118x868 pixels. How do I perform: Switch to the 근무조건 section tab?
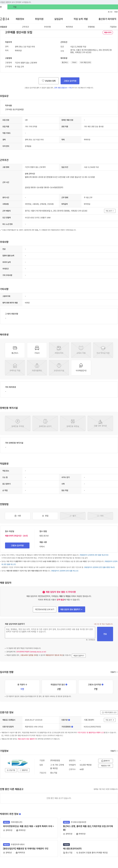click(25, 27)
